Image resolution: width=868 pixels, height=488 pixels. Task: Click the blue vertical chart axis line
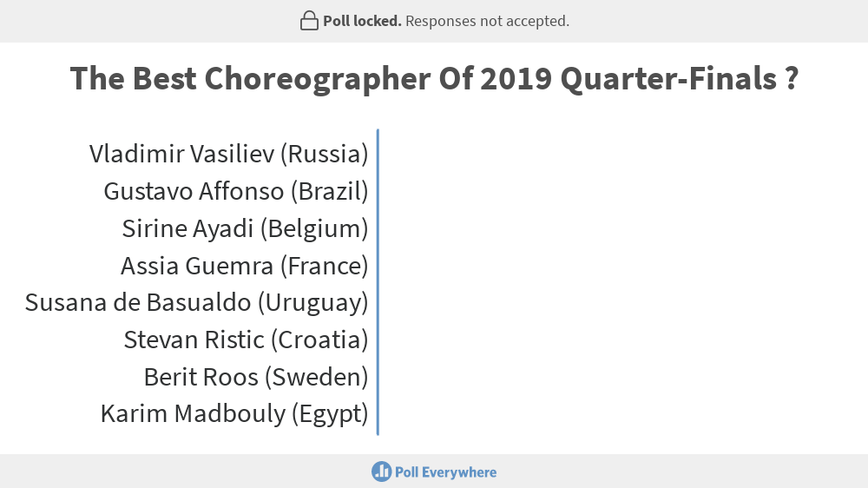tap(378, 282)
